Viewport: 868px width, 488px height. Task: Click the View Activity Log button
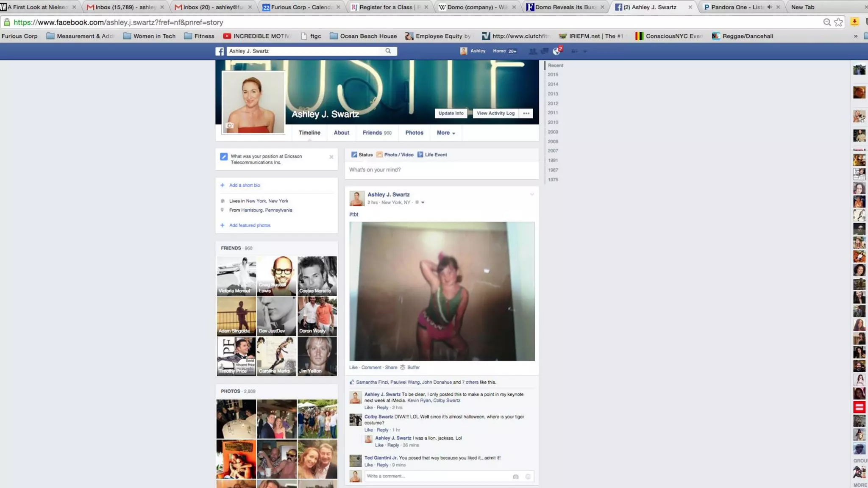pos(495,114)
